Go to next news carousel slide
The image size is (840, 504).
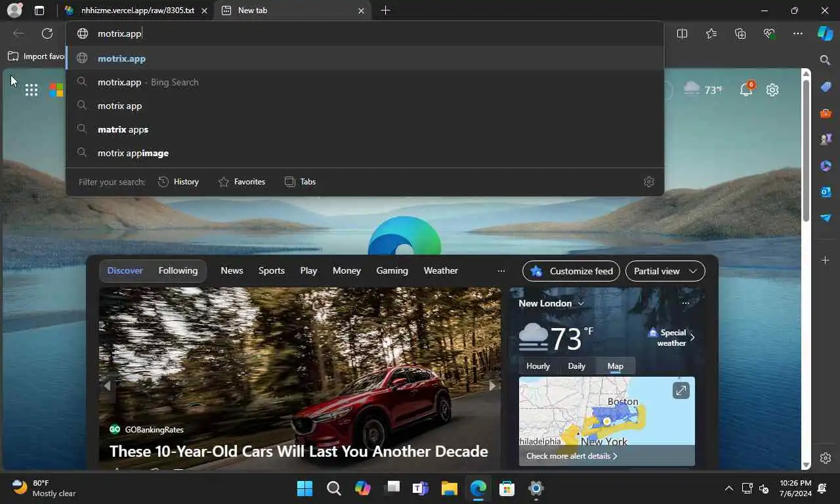[x=492, y=386]
